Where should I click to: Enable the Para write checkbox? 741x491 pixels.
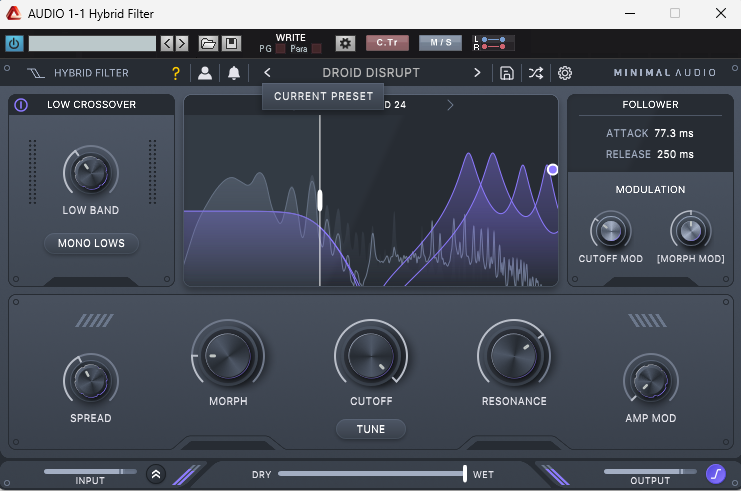click(317, 49)
